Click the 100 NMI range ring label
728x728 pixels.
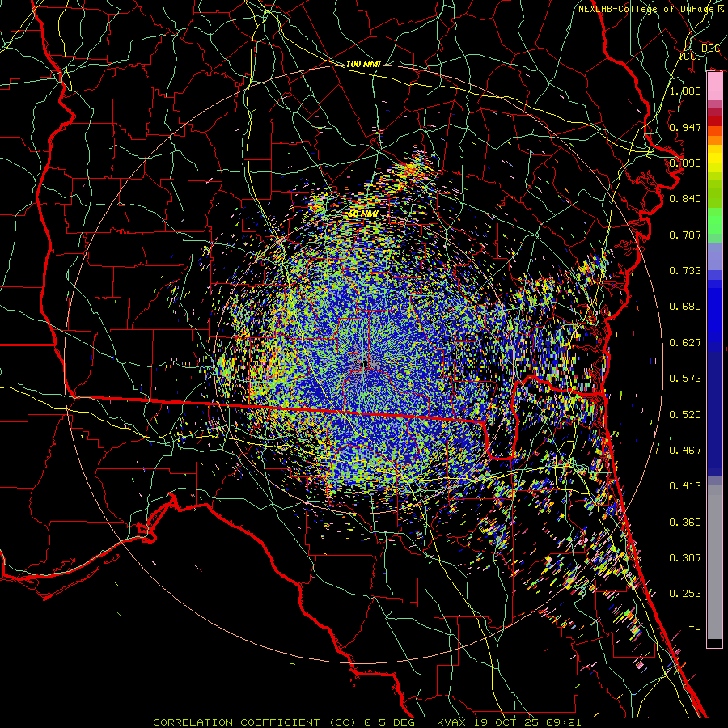[x=363, y=64]
